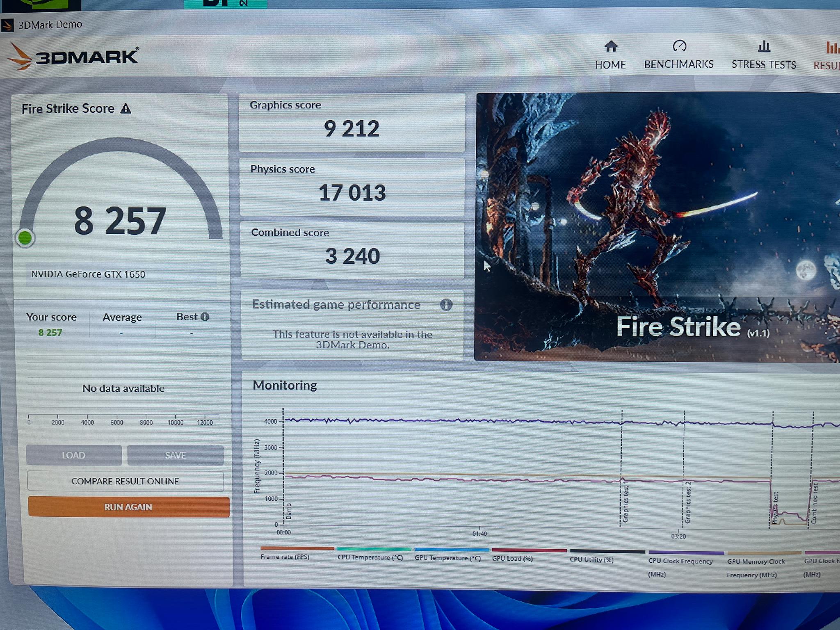
Task: Click the green score gauge marker
Action: point(25,238)
